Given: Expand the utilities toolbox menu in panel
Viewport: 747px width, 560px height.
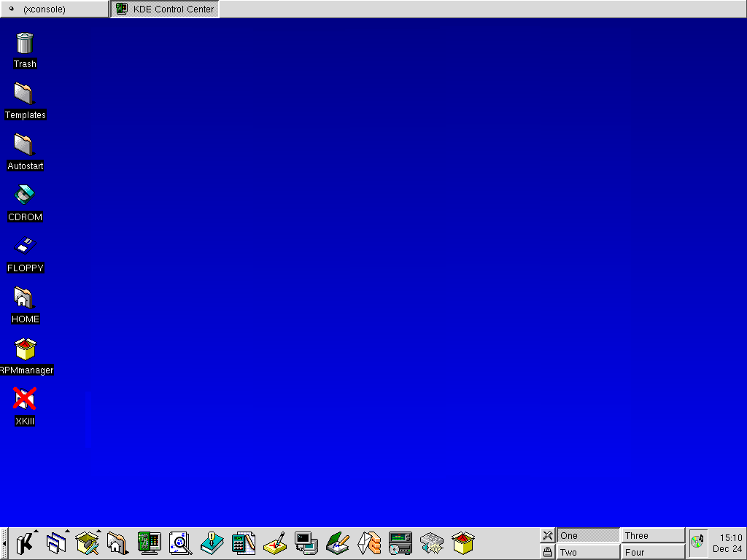Looking at the screenshot, I should pos(87,542).
